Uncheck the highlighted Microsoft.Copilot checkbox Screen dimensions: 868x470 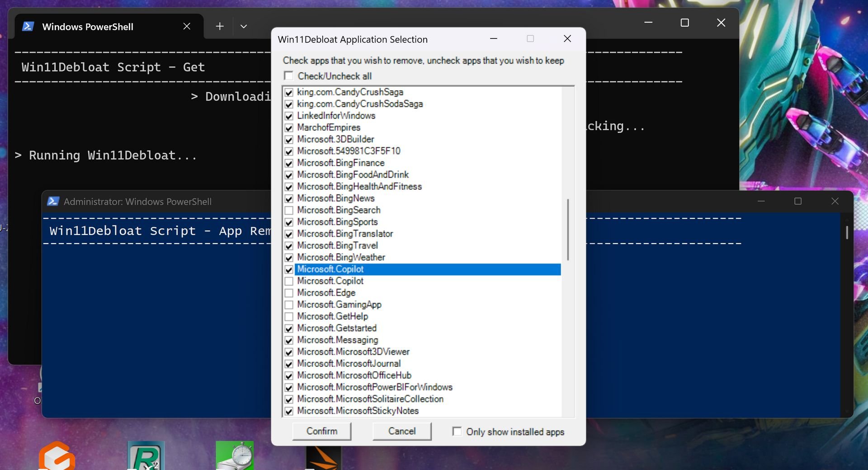coord(289,270)
